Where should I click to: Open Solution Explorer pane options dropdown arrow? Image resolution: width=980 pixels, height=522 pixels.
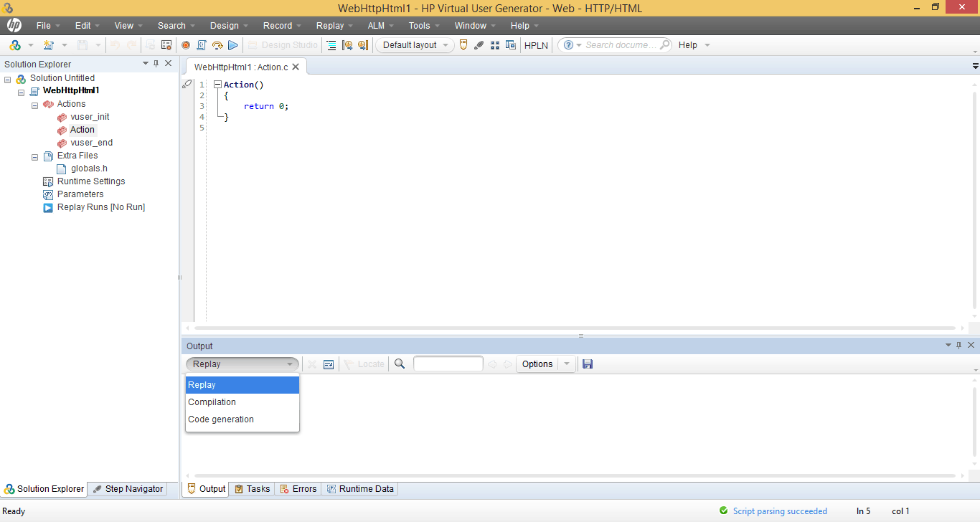point(145,64)
